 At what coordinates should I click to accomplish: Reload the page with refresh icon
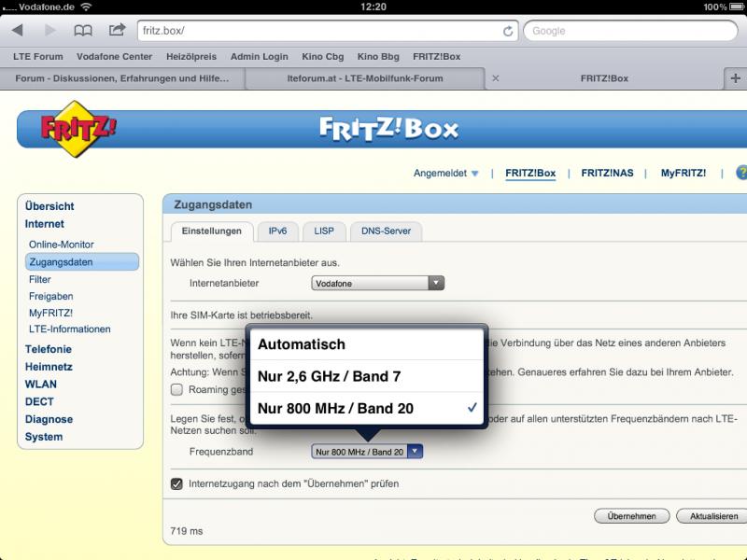click(x=508, y=31)
